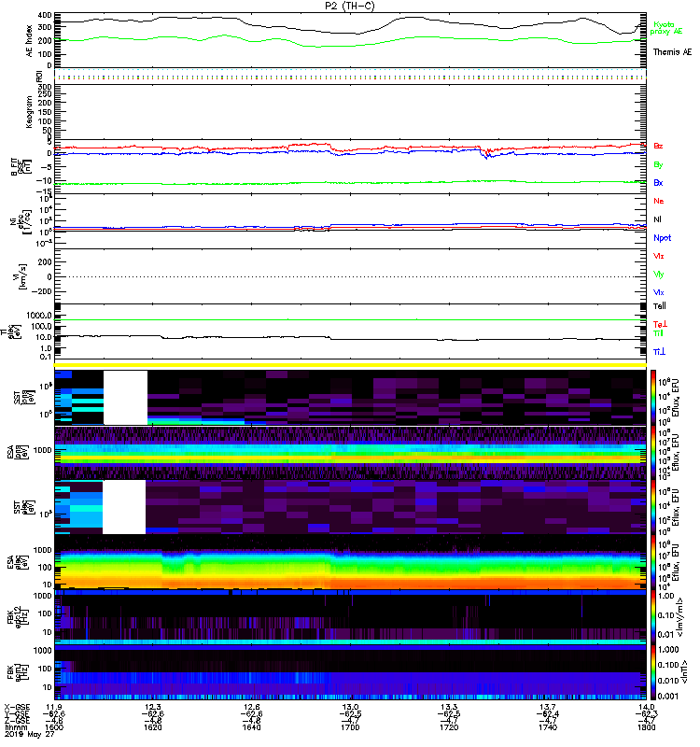Viewport: 700px width, 747px height.
Task: Click the 1000.0 tick in temperature panel
Action: pyautogui.click(x=39, y=316)
